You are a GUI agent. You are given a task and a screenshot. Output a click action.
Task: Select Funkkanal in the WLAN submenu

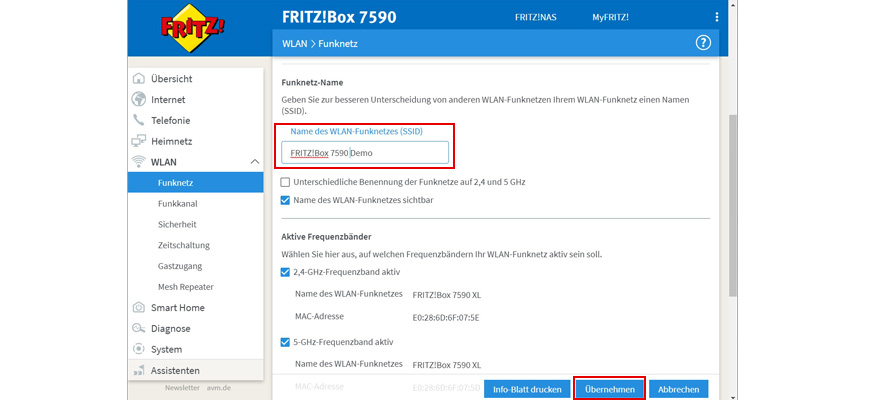[176, 203]
